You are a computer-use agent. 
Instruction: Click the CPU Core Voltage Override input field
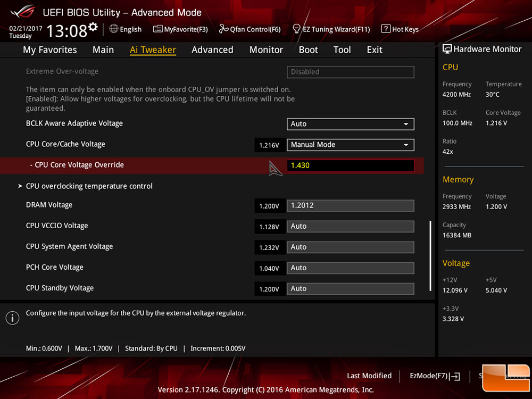click(x=351, y=165)
